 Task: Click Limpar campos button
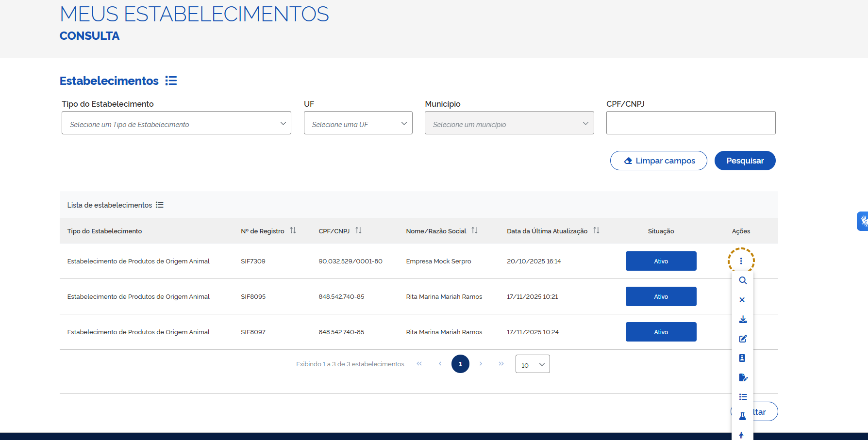tap(658, 161)
